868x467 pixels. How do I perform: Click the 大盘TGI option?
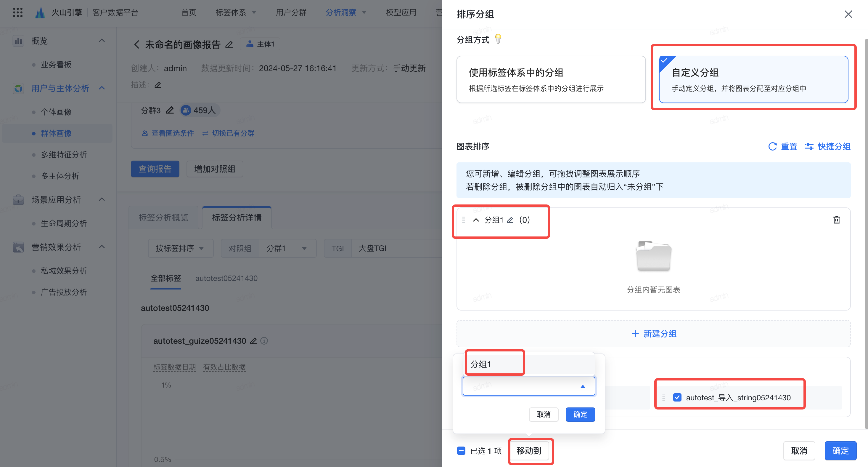pos(372,249)
